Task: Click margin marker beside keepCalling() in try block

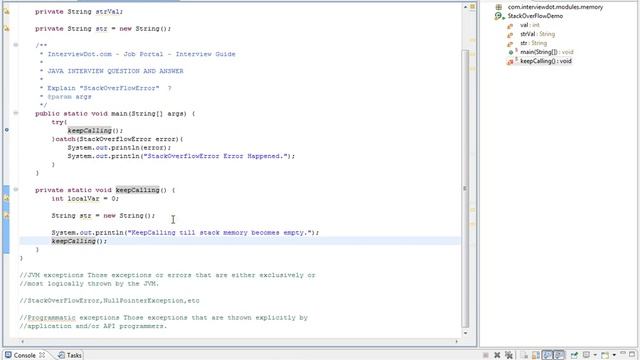Action: click(7, 130)
